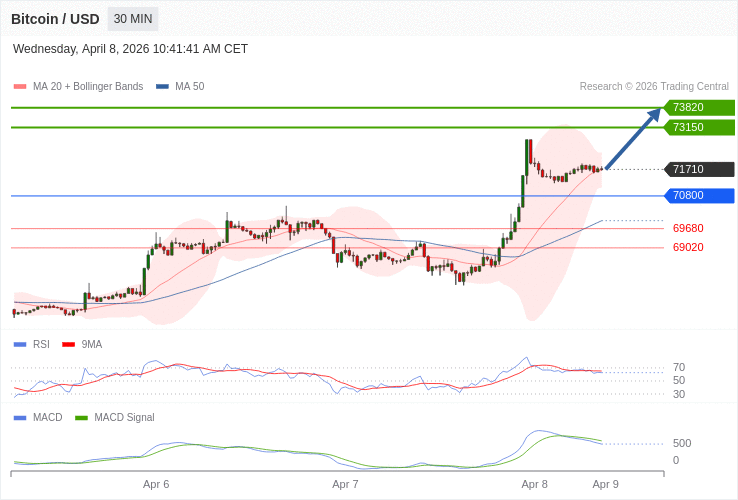Select the 73150 green resistance price tag
This screenshot has height=500, width=738.
click(x=699, y=127)
